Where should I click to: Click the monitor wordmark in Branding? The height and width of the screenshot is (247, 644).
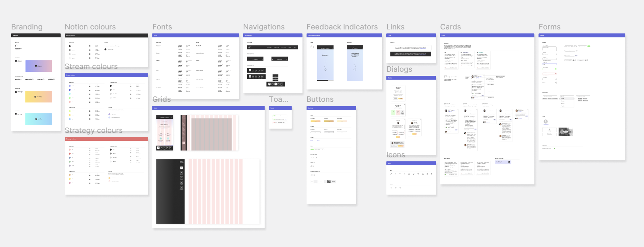point(18,80)
